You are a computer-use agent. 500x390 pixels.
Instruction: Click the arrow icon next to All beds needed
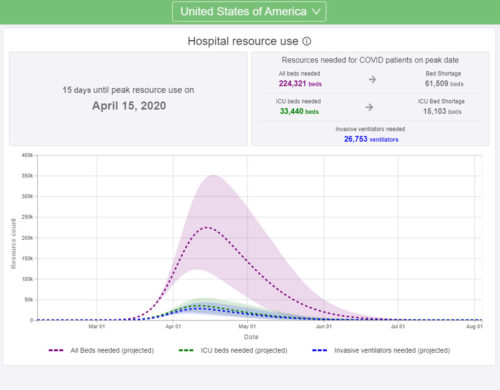coord(372,79)
